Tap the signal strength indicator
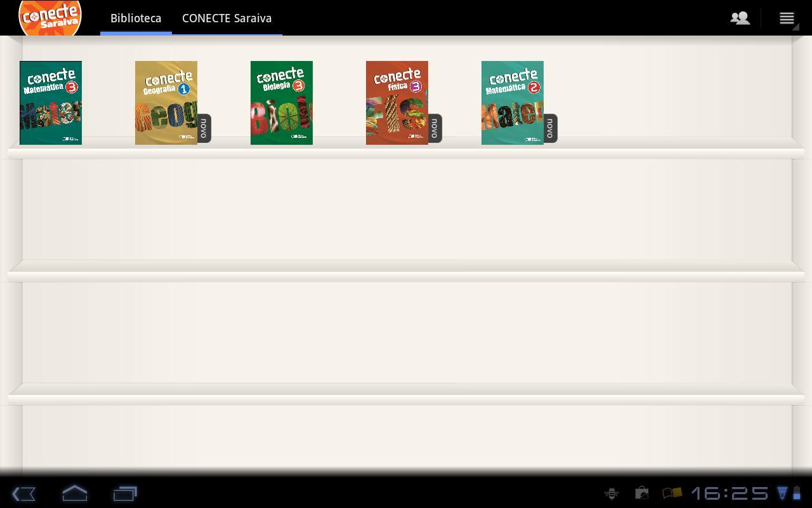The height and width of the screenshot is (508, 812). tap(782, 493)
